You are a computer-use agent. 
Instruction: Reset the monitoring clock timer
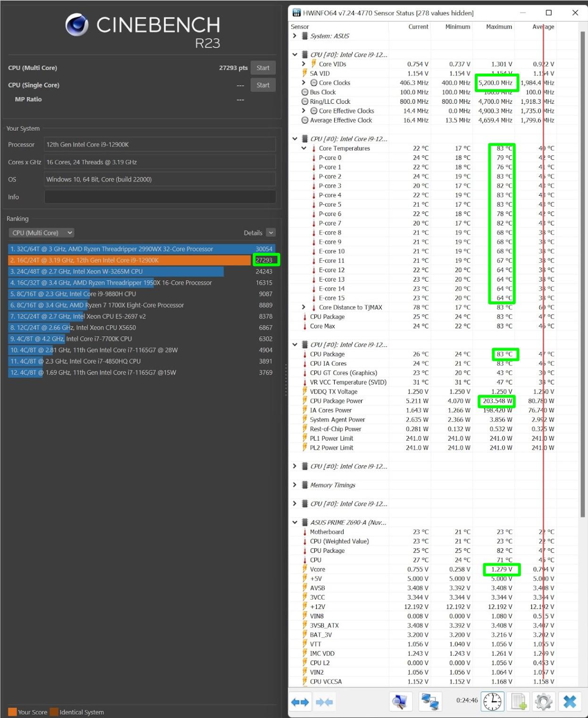pyautogui.click(x=492, y=701)
